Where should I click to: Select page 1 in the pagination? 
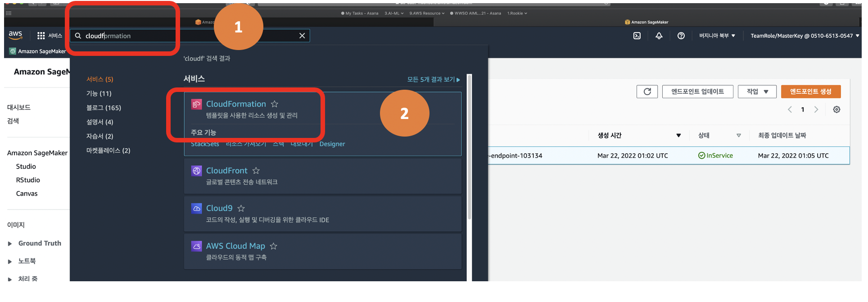click(803, 110)
